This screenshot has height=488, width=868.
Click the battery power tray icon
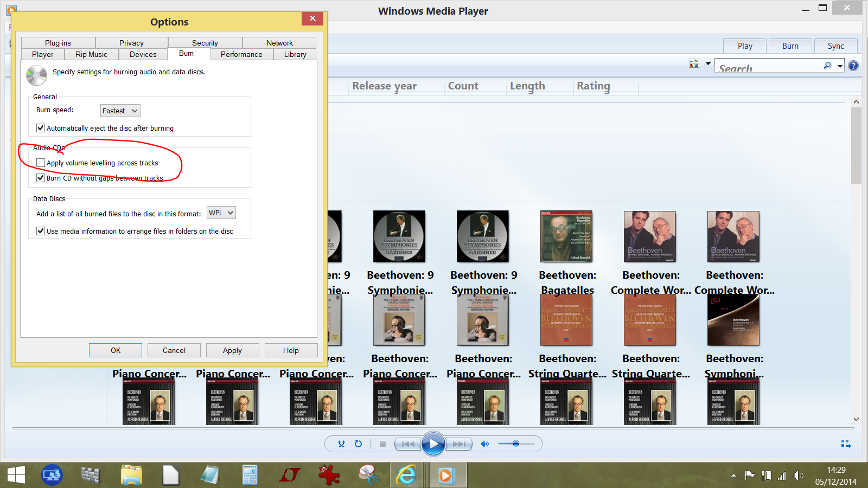766,476
